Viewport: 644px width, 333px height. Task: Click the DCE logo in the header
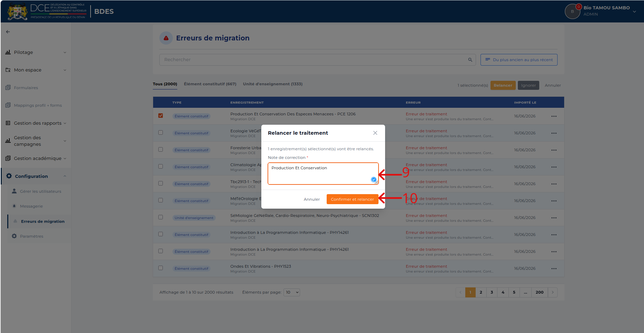click(x=47, y=11)
